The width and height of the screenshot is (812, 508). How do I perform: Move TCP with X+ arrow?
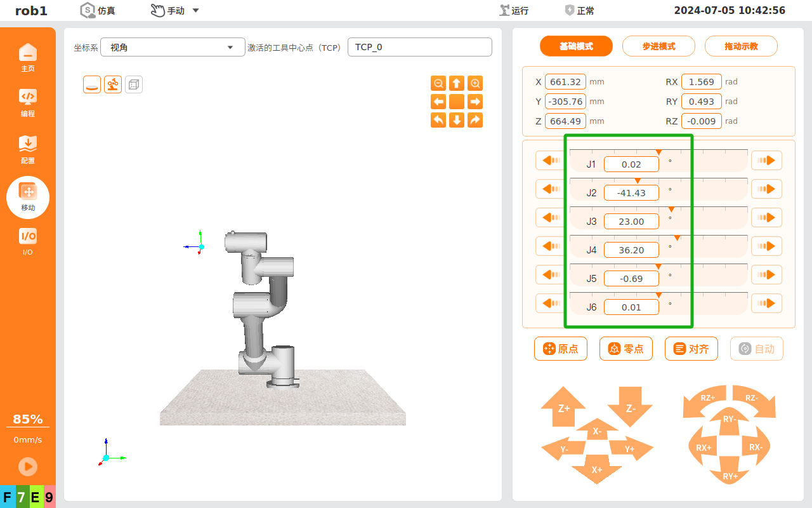(597, 469)
